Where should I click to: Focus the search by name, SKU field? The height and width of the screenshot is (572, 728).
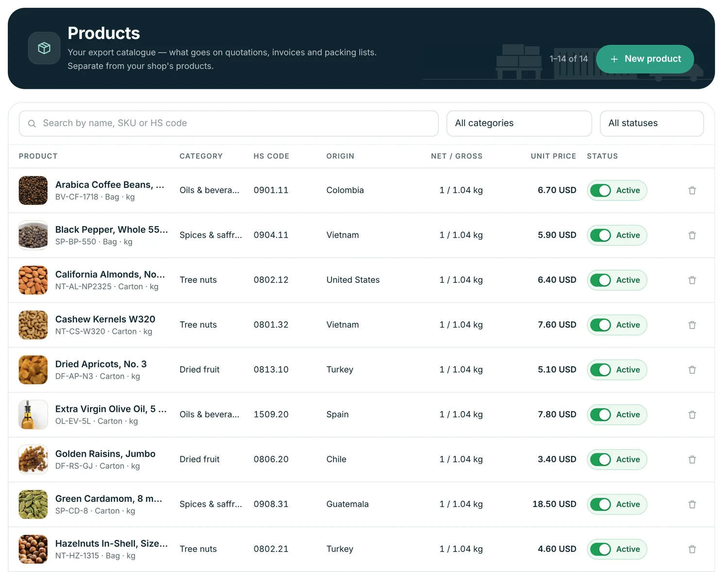point(229,123)
